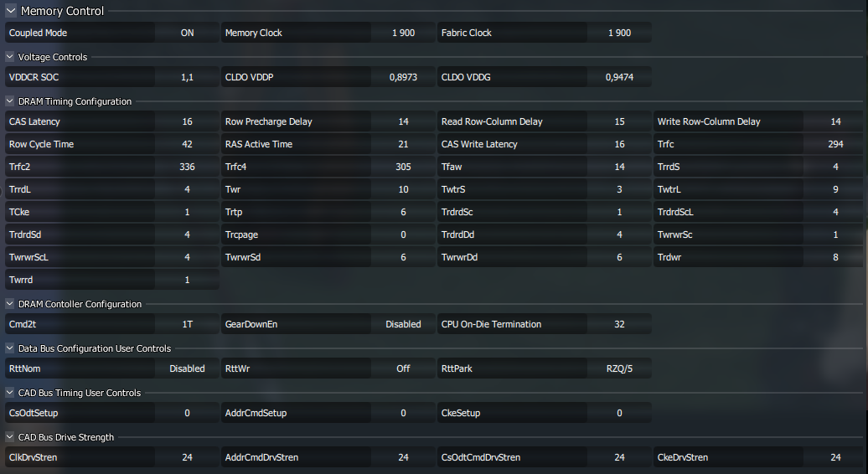The height and width of the screenshot is (474, 868).
Task: Select the Memory Clock value field
Action: (403, 33)
